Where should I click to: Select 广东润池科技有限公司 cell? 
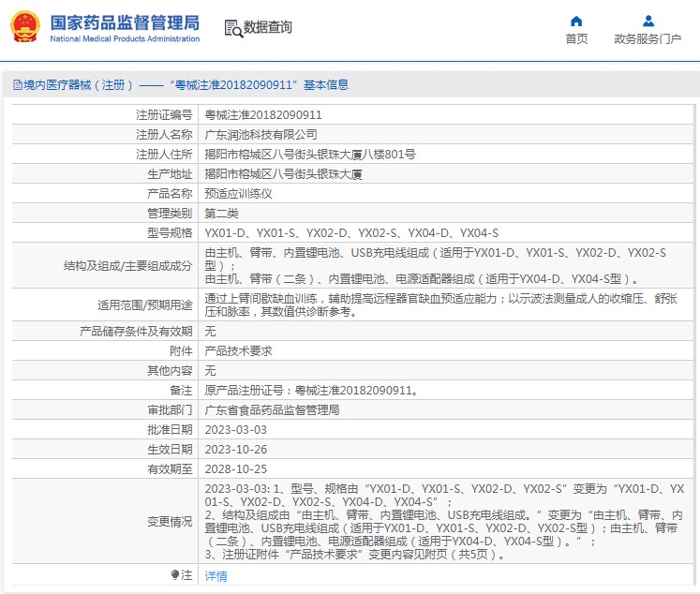tap(261, 135)
